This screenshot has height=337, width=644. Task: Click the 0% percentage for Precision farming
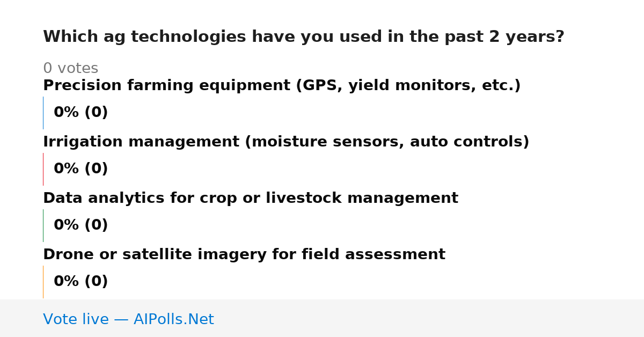[x=67, y=113]
